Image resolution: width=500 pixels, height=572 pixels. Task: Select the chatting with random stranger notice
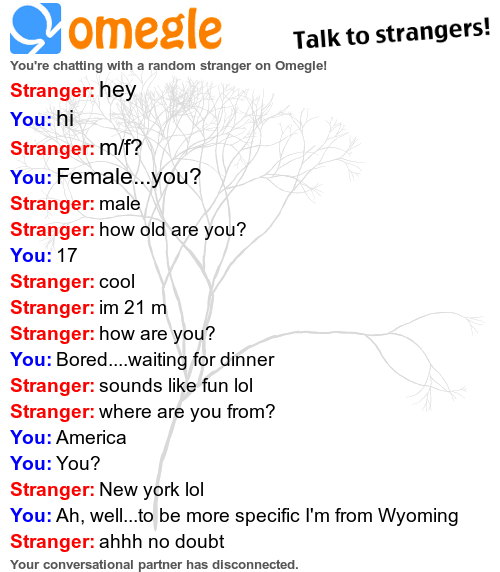[x=168, y=66]
